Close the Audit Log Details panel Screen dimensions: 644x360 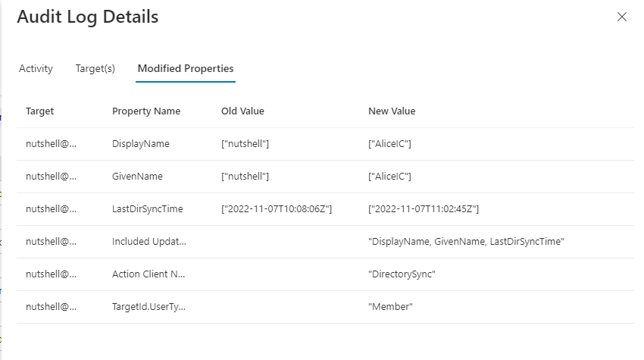(x=622, y=17)
